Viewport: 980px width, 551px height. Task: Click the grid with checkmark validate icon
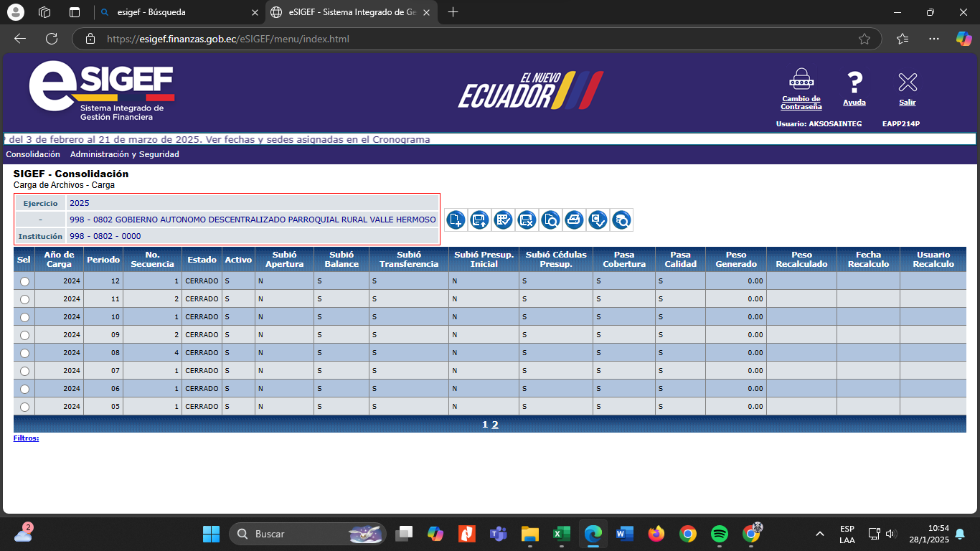[x=503, y=220]
